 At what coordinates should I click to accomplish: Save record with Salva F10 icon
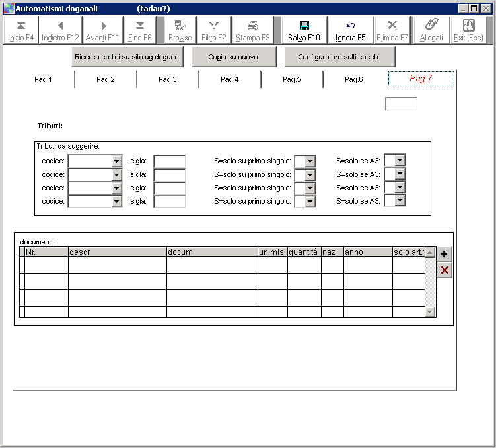click(304, 26)
